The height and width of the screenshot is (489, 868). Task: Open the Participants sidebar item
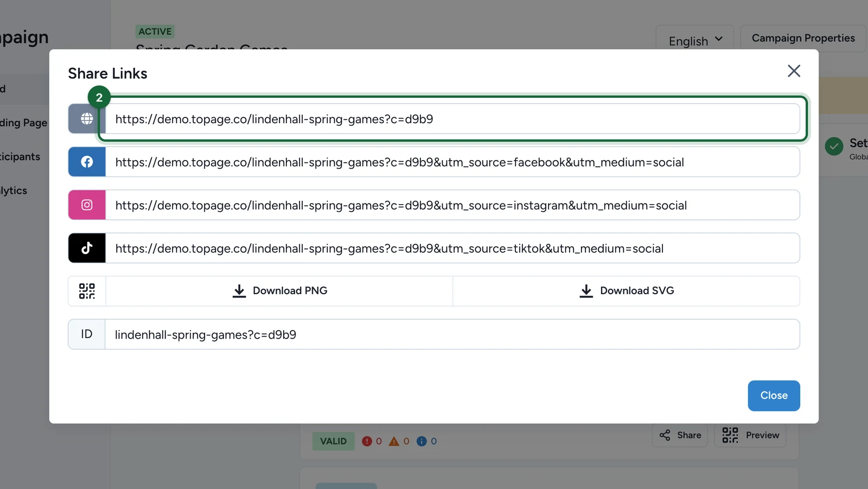(21, 157)
